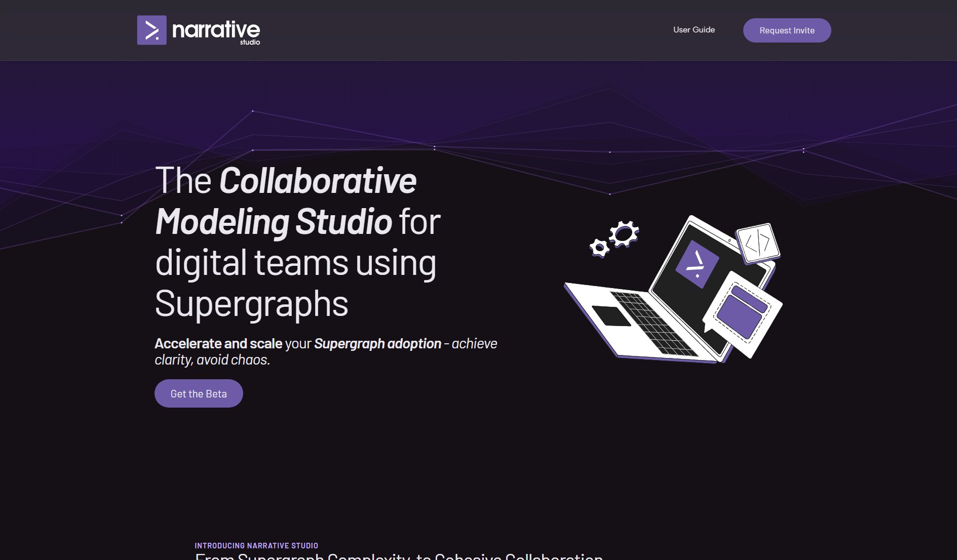Click the Get the Beta button
This screenshot has width=957, height=560.
[199, 393]
